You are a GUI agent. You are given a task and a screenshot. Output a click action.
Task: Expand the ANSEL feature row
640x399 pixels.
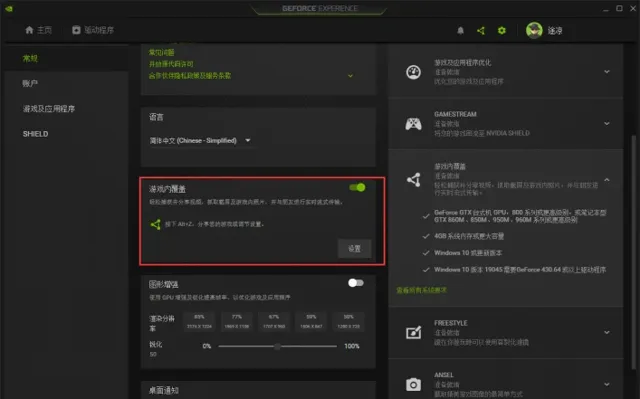coord(607,384)
